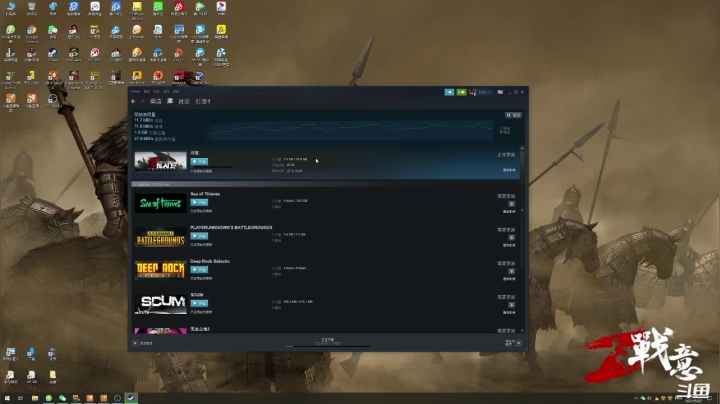Move SCUM download to top of queue
Viewport: 720px width, 404px height.
click(511, 305)
